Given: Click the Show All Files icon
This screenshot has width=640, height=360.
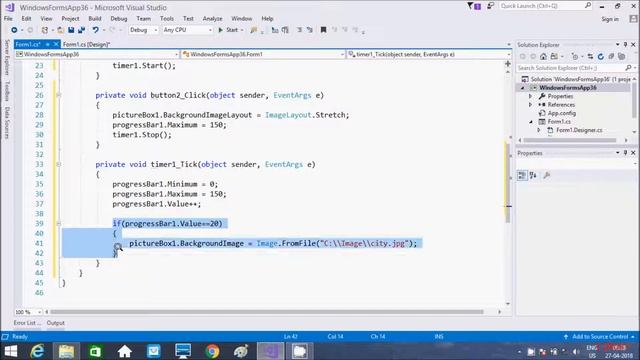Looking at the screenshot, I should pyautogui.click(x=622, y=56).
